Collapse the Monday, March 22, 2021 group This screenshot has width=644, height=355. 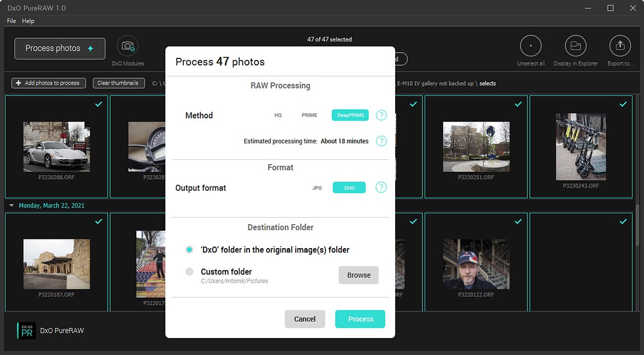pos(11,206)
